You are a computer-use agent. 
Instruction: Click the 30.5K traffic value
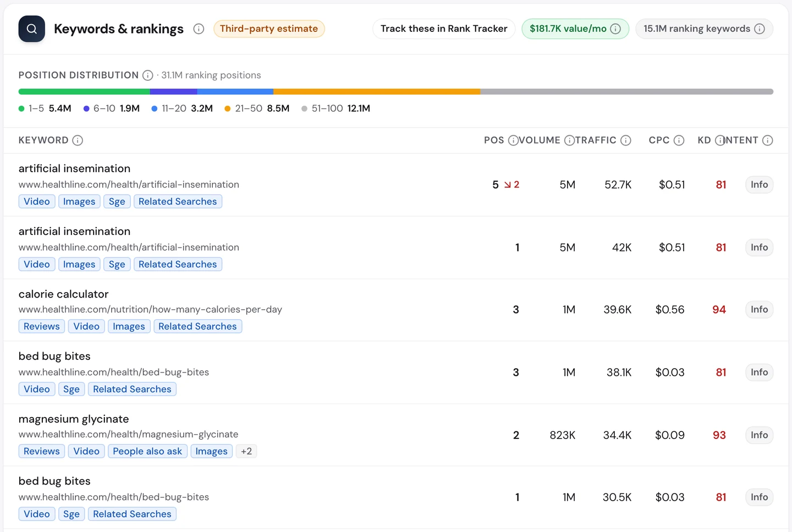click(617, 497)
